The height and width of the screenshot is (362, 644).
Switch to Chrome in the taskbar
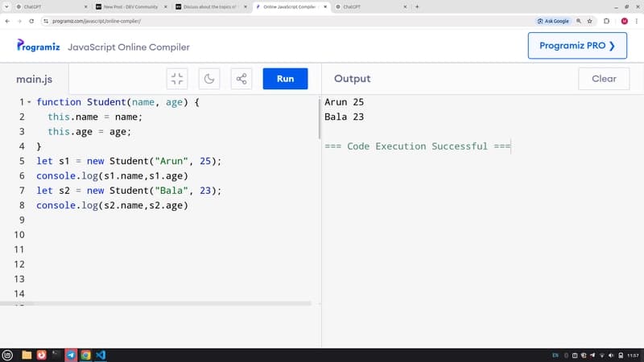tap(86, 355)
